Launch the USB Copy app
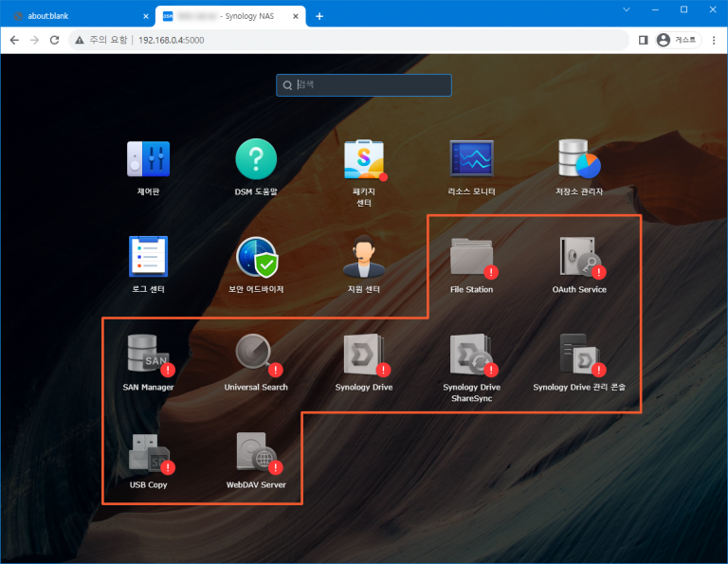This screenshot has width=728, height=564. click(151, 453)
